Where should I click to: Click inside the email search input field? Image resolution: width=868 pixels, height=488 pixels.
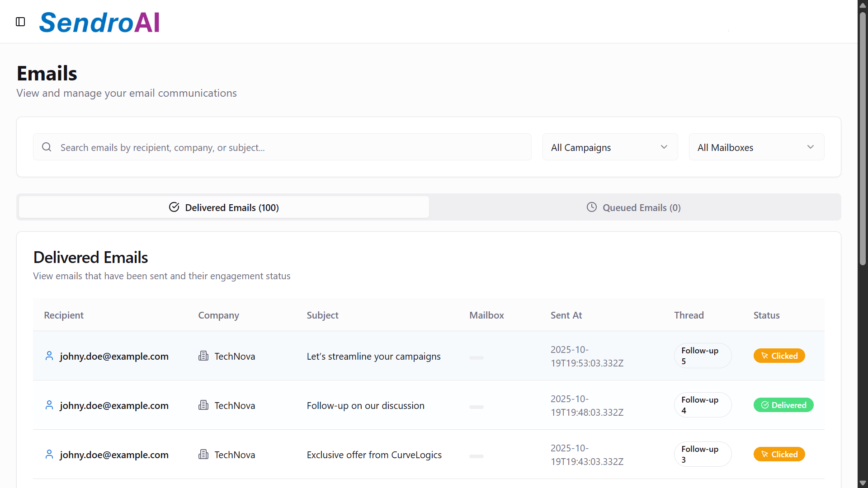pyautogui.click(x=280, y=147)
